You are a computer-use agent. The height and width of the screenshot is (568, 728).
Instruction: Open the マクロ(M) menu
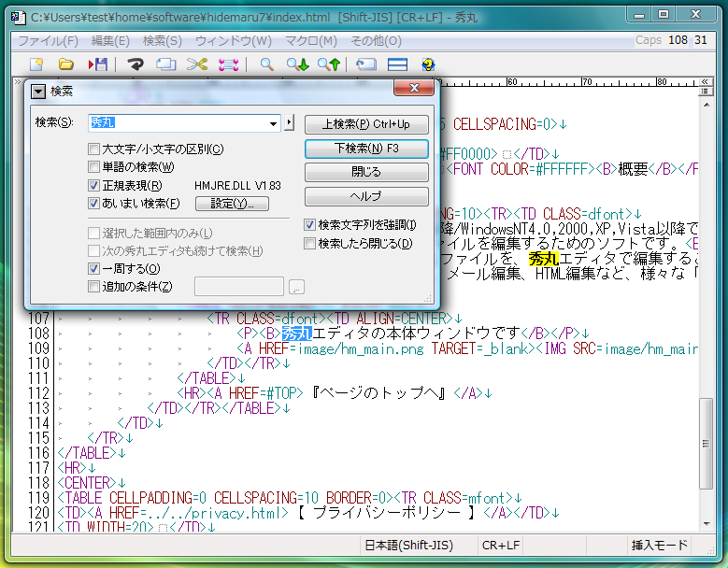tap(311, 41)
